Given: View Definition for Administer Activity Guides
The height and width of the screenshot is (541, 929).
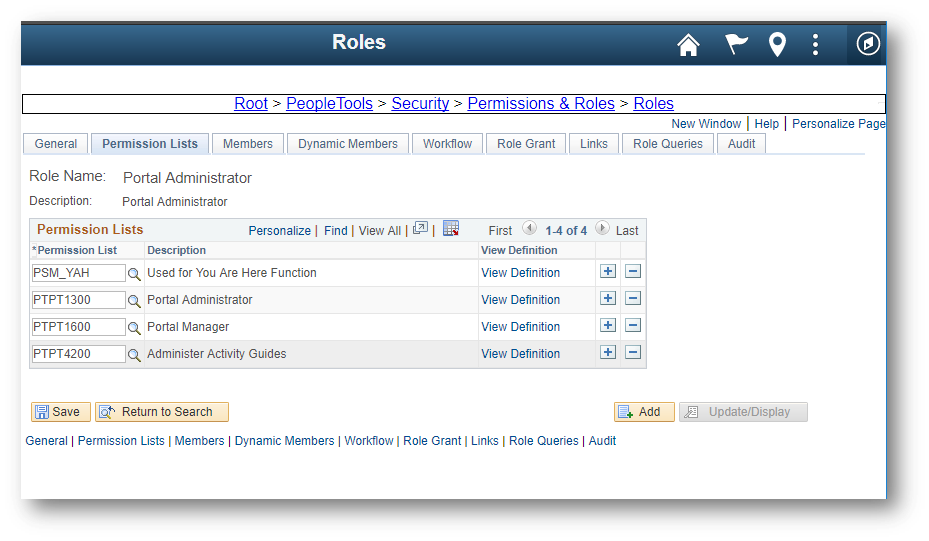Looking at the screenshot, I should pyautogui.click(x=520, y=354).
